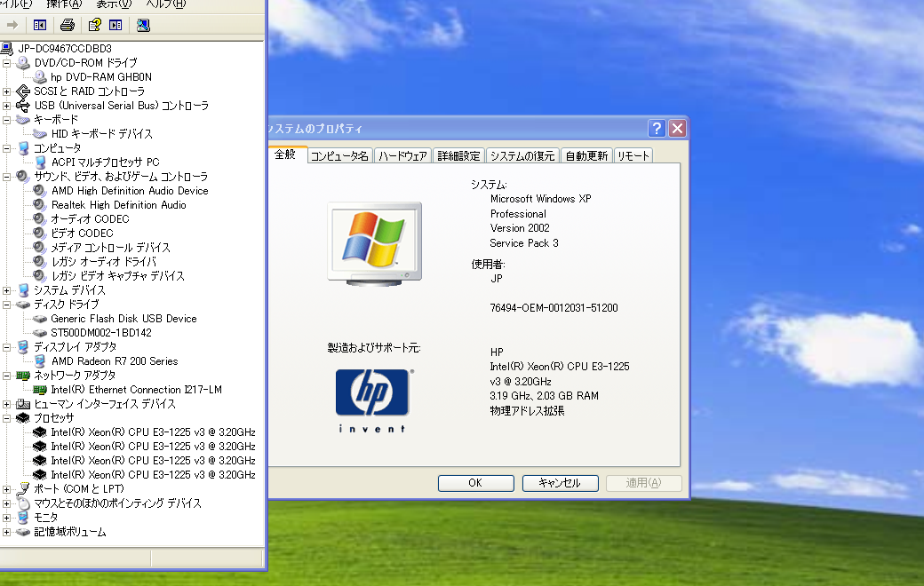Select the display adapter category icon
The height and width of the screenshot is (586, 924).
pyautogui.click(x=23, y=347)
